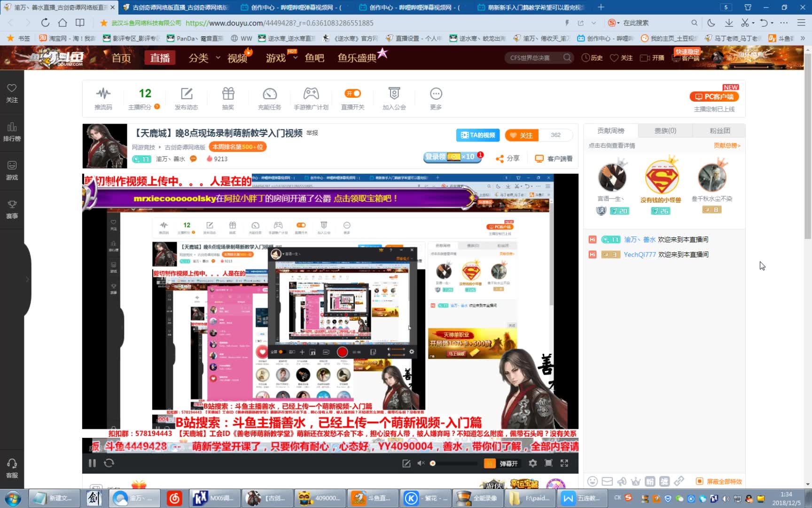The width and height of the screenshot is (812, 508).
Task: Switch to 贵族(0) tab
Action: point(665,130)
